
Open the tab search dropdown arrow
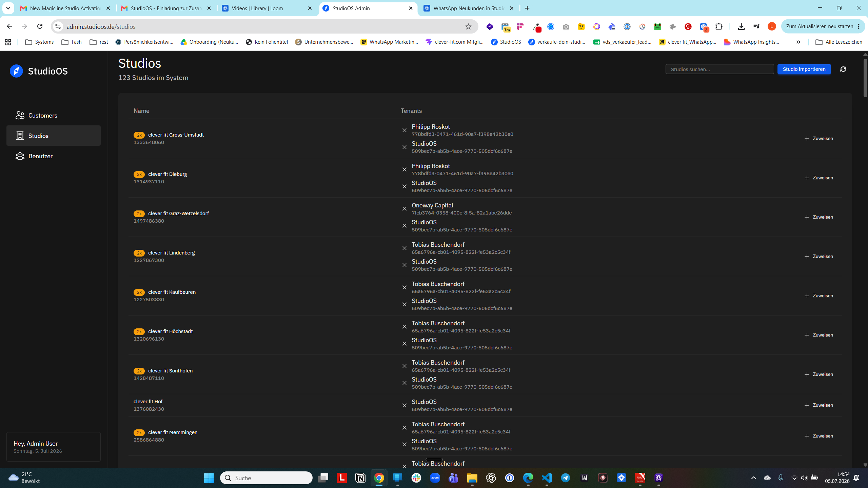[x=8, y=8]
